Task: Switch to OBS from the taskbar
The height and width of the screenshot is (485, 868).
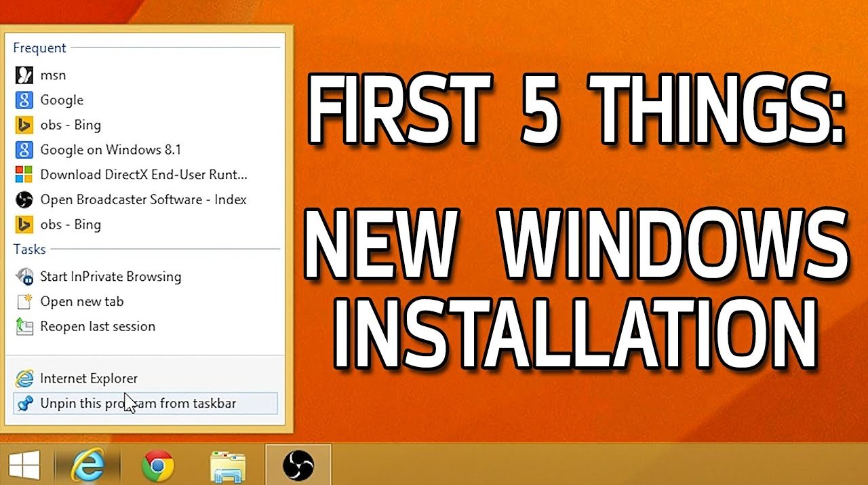Action: point(298,465)
